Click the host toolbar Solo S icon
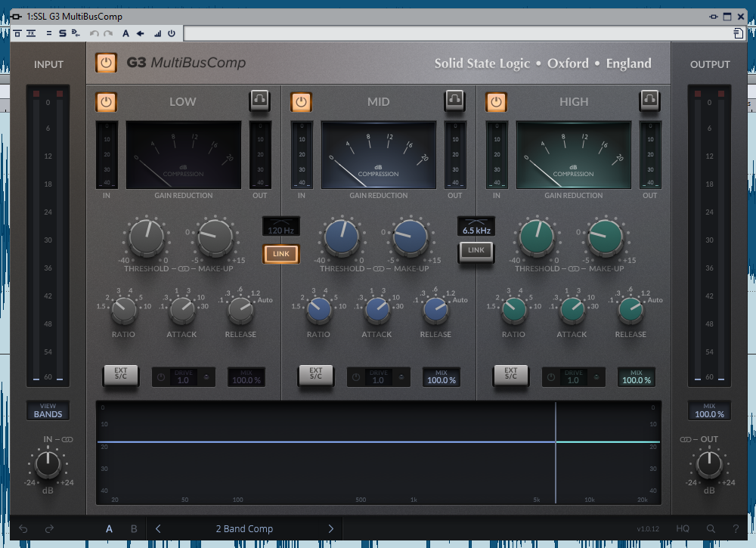756x548 pixels. (x=62, y=33)
